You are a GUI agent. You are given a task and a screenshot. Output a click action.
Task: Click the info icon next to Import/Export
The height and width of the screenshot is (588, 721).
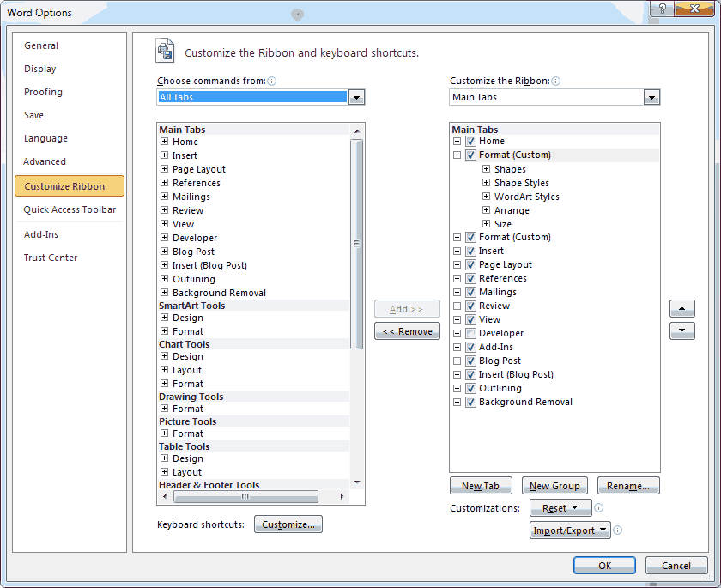point(617,530)
